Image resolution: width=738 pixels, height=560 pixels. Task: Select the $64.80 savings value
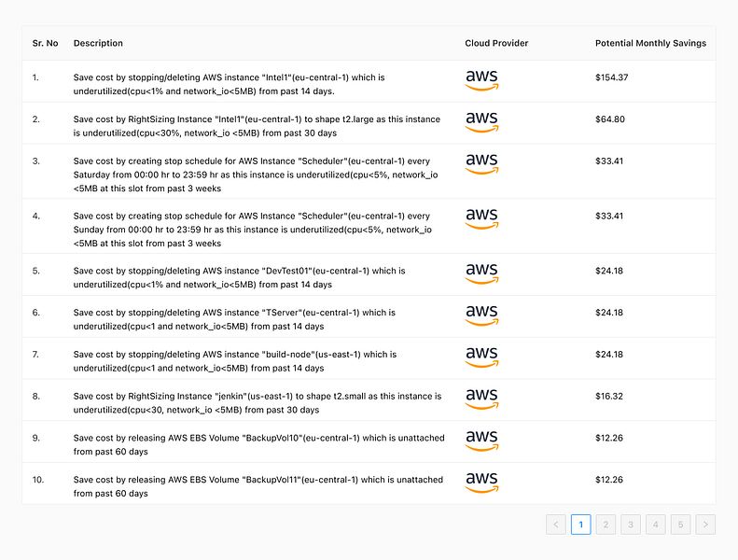(x=610, y=119)
